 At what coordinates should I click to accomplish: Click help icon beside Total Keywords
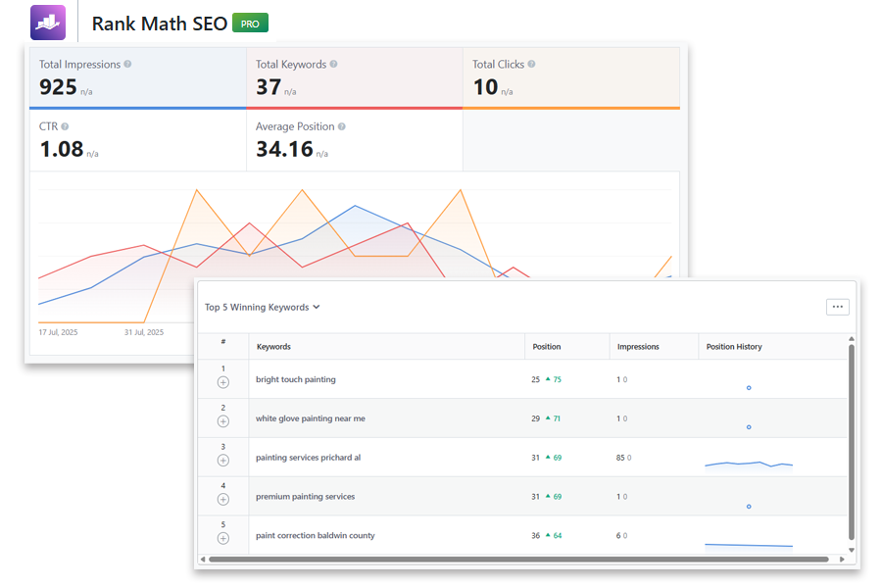pyautogui.click(x=334, y=65)
